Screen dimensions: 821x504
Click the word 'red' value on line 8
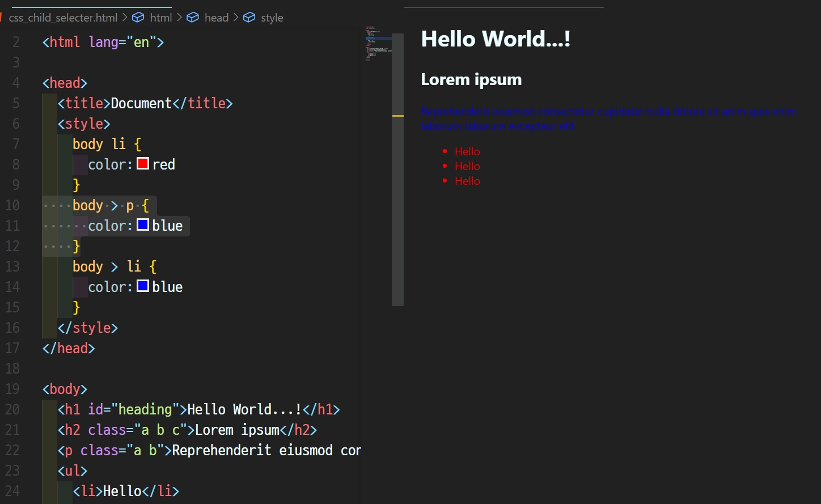coord(163,164)
